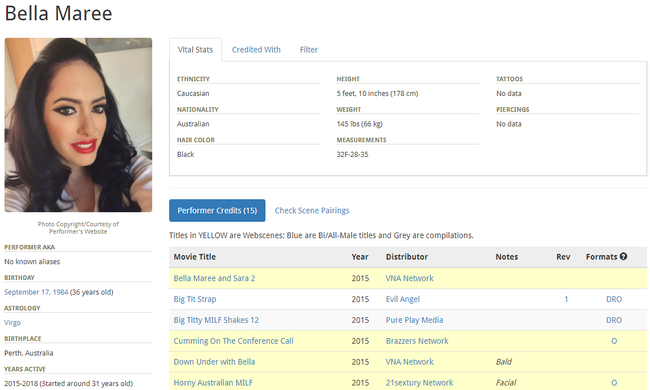
Task: Click the Movie Title column header
Action: (194, 257)
